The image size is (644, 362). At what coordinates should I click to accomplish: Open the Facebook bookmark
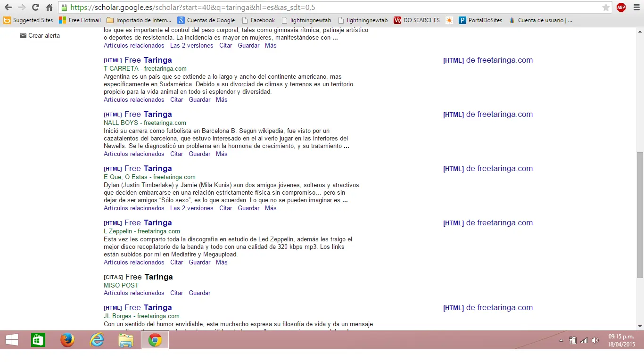[x=258, y=20]
